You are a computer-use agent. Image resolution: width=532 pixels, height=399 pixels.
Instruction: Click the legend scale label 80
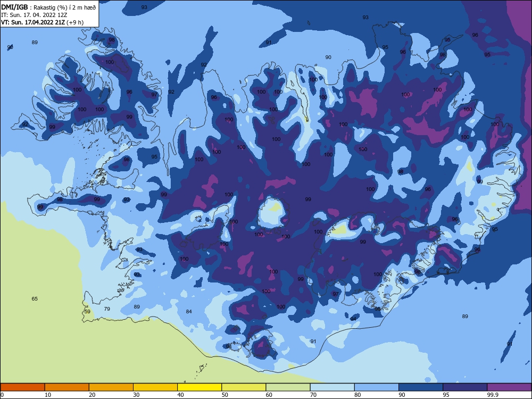[x=358, y=395]
